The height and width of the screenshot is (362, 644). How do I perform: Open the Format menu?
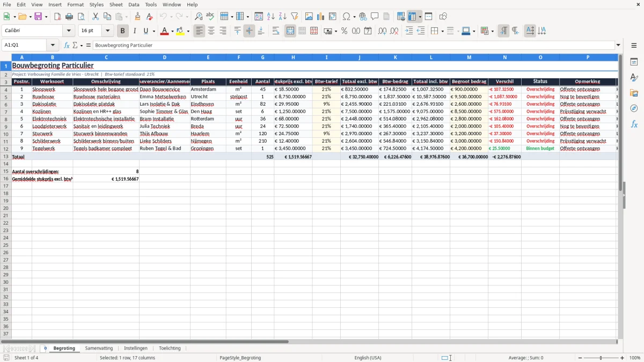pos(76,4)
